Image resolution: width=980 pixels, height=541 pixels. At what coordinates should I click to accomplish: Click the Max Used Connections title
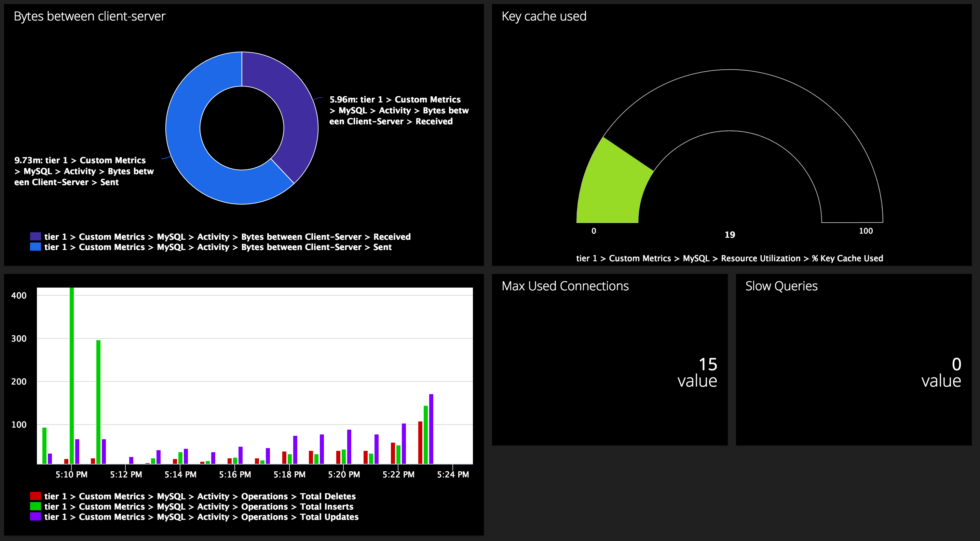pyautogui.click(x=565, y=286)
